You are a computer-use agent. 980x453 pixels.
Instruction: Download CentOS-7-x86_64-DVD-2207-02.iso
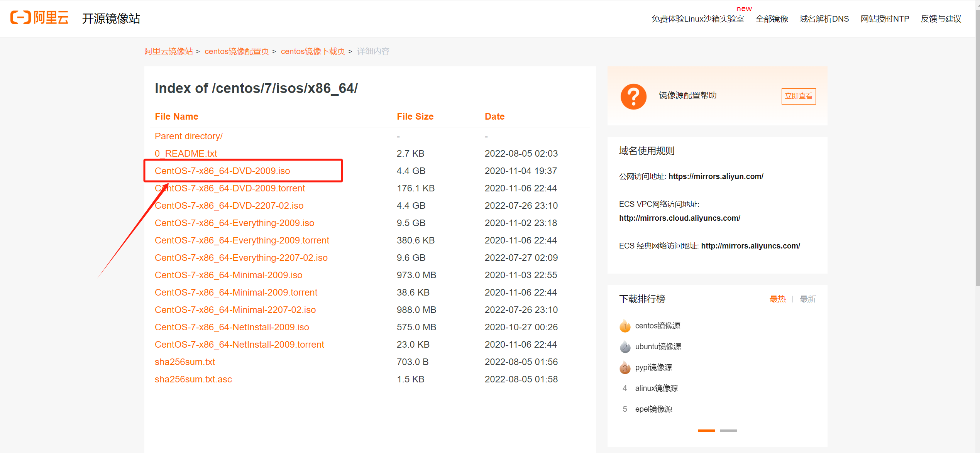[x=229, y=206]
